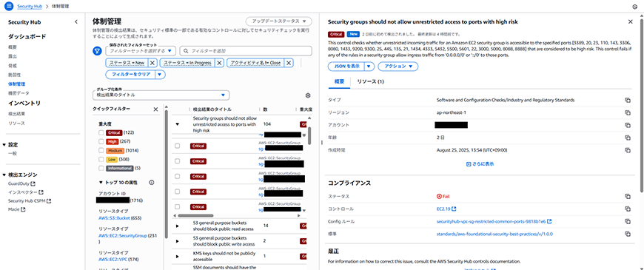Open 検出結果 under インベントリ
Screen dimensions: 644x270
pyautogui.click(x=16, y=114)
